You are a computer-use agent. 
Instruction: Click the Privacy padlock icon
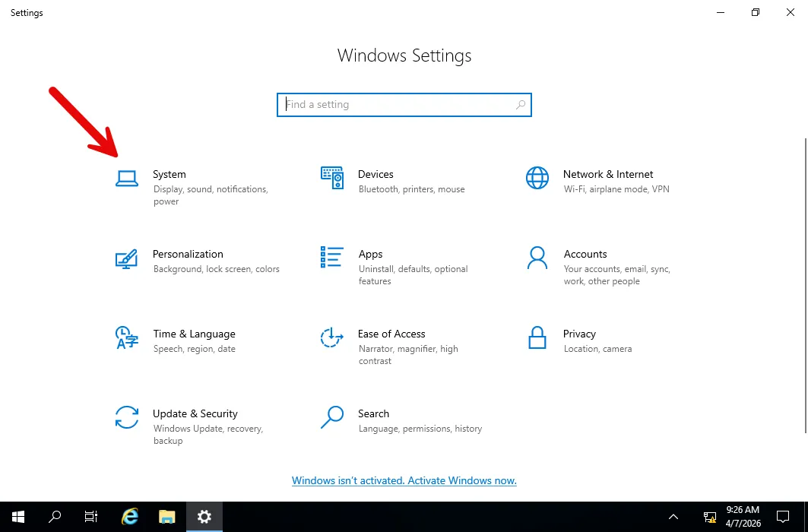(537, 337)
